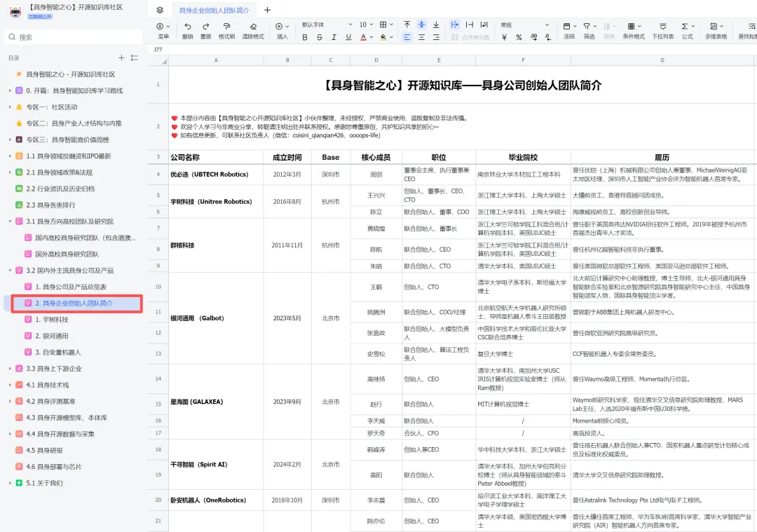
Task: Apply percent (%) number format
Action: (519, 37)
